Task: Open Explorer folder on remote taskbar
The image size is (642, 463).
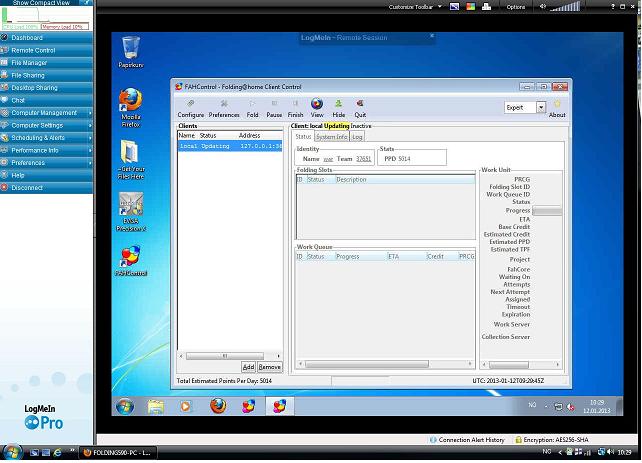Action: (156, 407)
